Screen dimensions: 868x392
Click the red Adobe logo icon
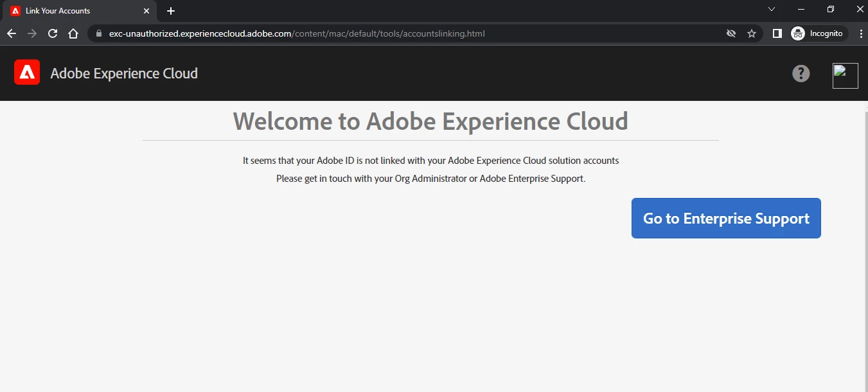point(27,73)
